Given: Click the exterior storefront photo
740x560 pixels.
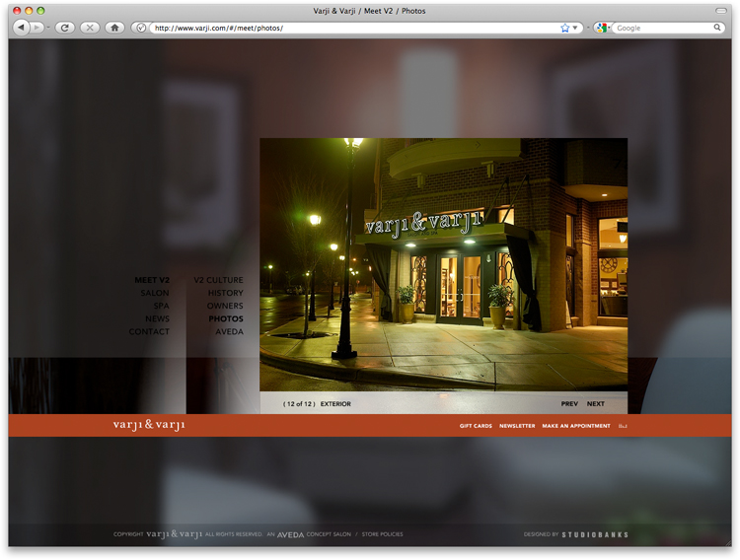Looking at the screenshot, I should pos(444,264).
